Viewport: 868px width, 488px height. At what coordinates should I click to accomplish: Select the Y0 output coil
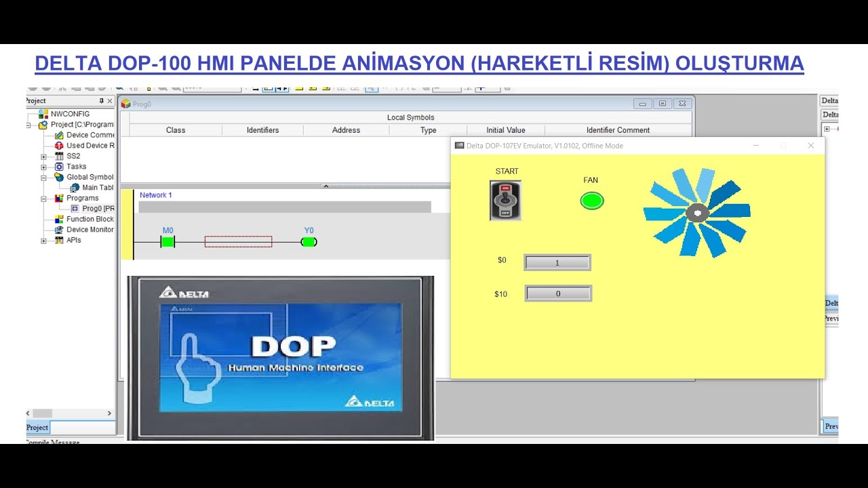click(x=309, y=242)
